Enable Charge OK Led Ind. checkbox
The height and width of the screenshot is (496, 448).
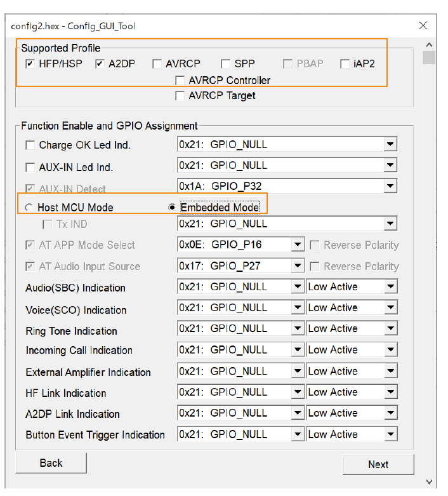click(x=30, y=145)
